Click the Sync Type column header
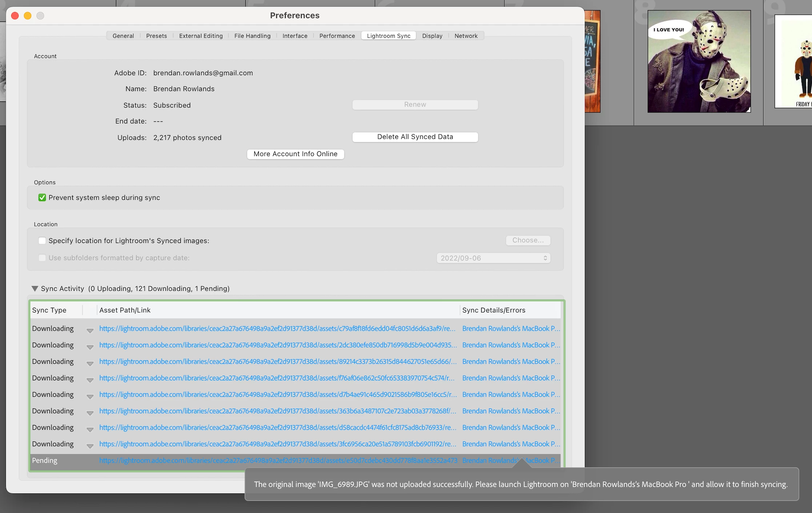The height and width of the screenshot is (513, 812). 49,310
